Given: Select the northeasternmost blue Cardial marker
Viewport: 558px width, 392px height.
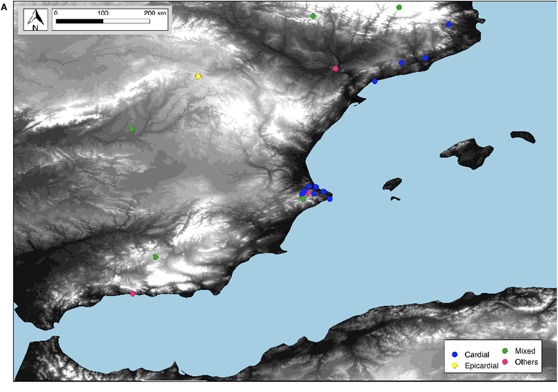Looking at the screenshot, I should click(449, 25).
